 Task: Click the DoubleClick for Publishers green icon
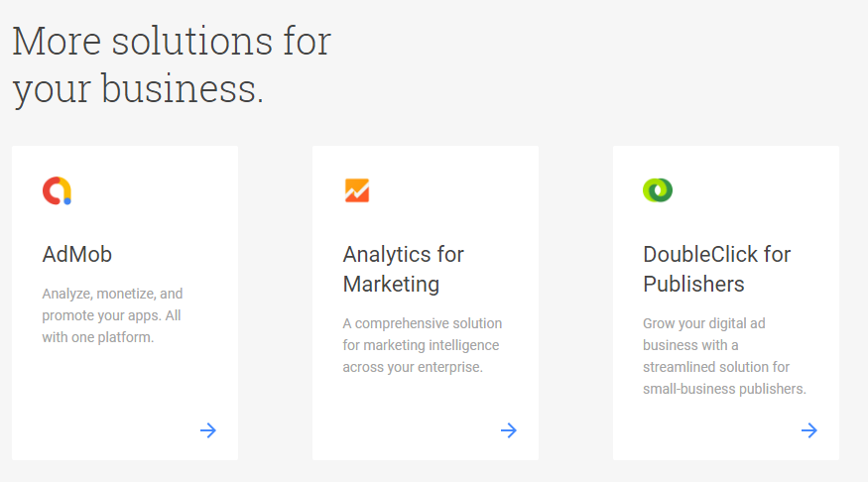click(x=658, y=190)
